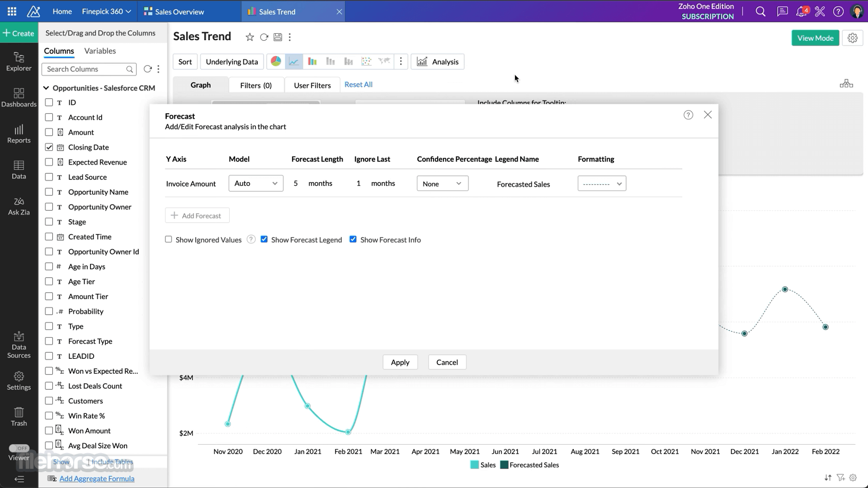Collapse Opportunities - Salesforce CRM table
The width and height of the screenshot is (868, 488).
click(46, 88)
